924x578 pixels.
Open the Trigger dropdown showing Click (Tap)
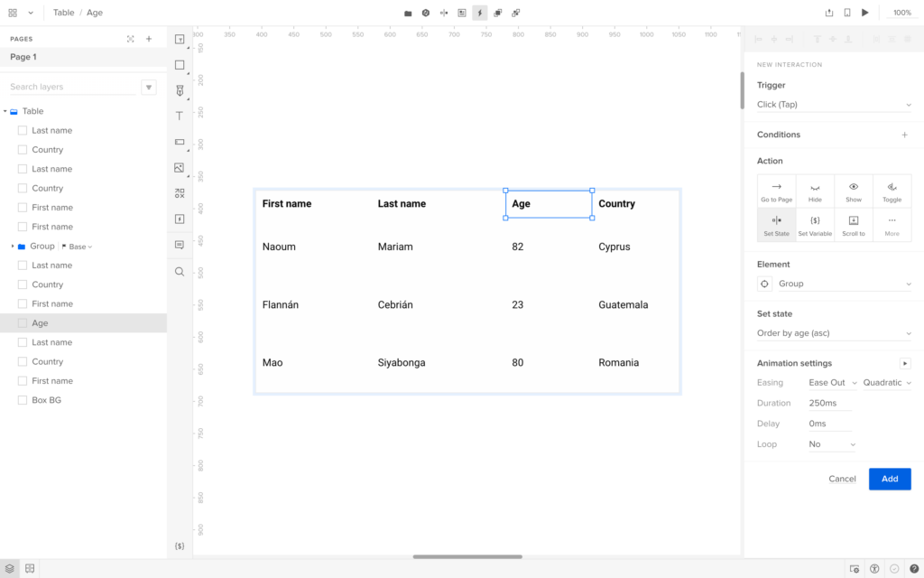coord(834,105)
